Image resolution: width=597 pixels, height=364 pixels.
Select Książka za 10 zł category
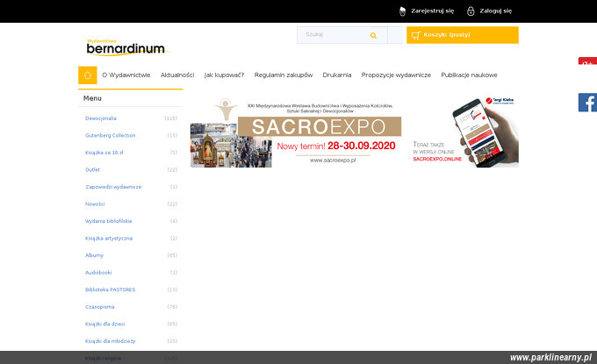pos(104,153)
